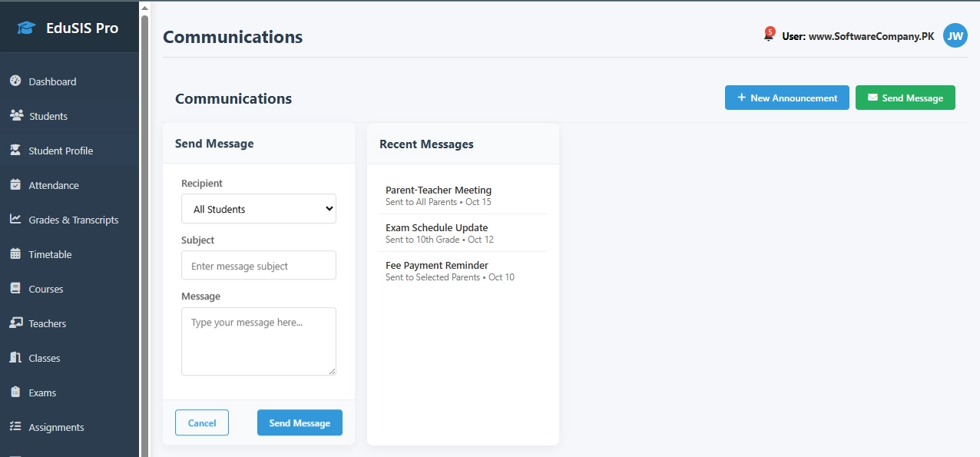Click the Courses book icon
Screen dimensions: 980x457
point(15,288)
